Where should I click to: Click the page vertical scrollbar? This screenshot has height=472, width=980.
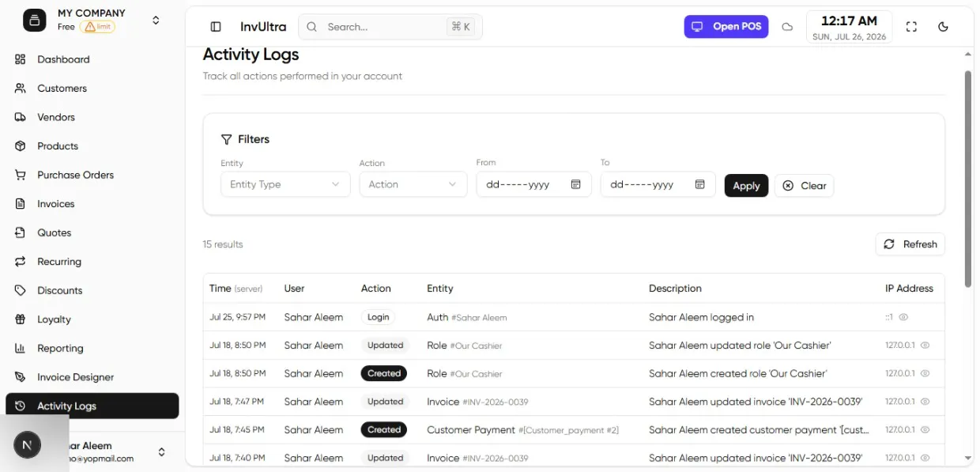[968, 179]
